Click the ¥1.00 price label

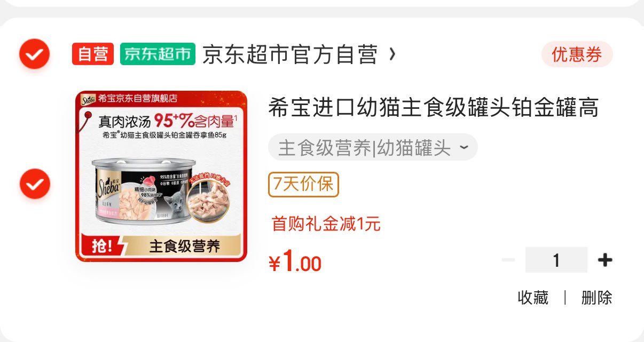295,261
